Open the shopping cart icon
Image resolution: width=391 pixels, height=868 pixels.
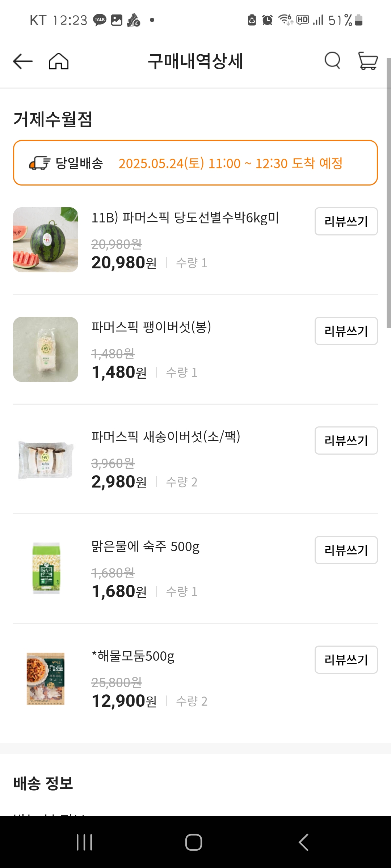[x=368, y=60]
